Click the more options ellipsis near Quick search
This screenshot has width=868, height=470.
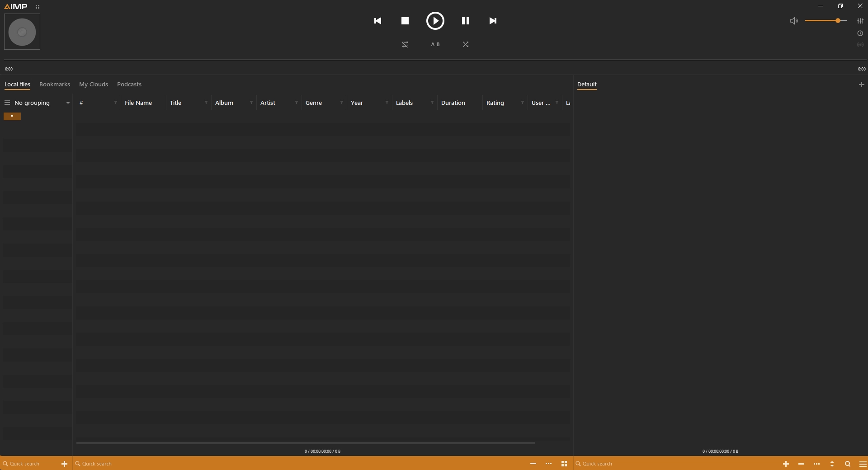point(549,464)
